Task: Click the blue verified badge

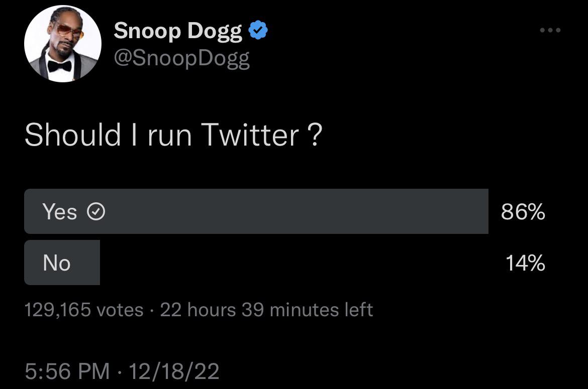Action: pos(258,30)
